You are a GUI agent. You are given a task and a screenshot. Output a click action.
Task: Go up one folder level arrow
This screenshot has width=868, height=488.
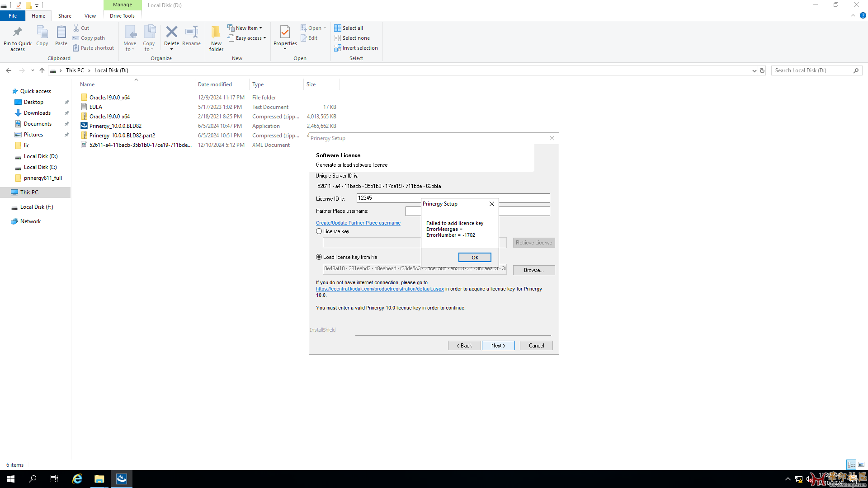42,70
